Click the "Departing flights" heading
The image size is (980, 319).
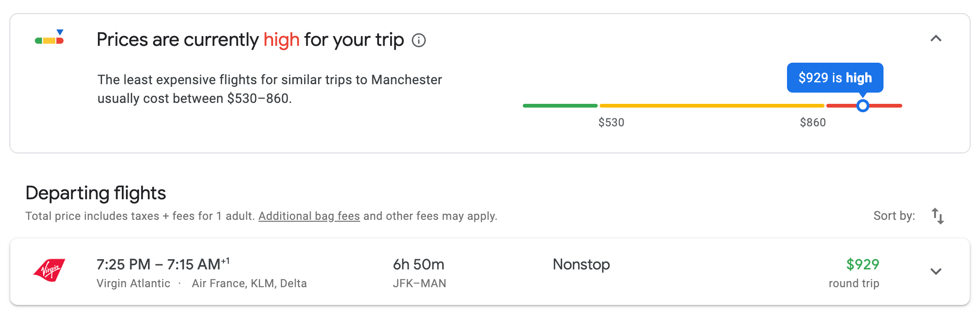[x=96, y=193]
